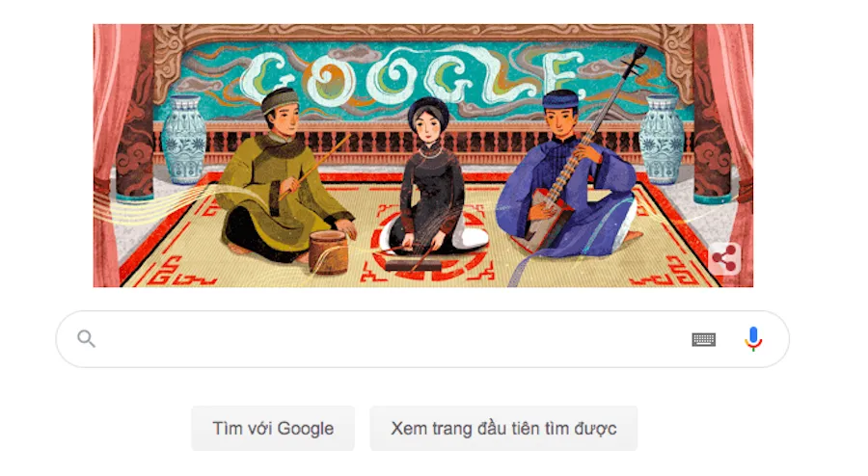
Task: Open the virtual keyboard input tool
Action: 704,339
